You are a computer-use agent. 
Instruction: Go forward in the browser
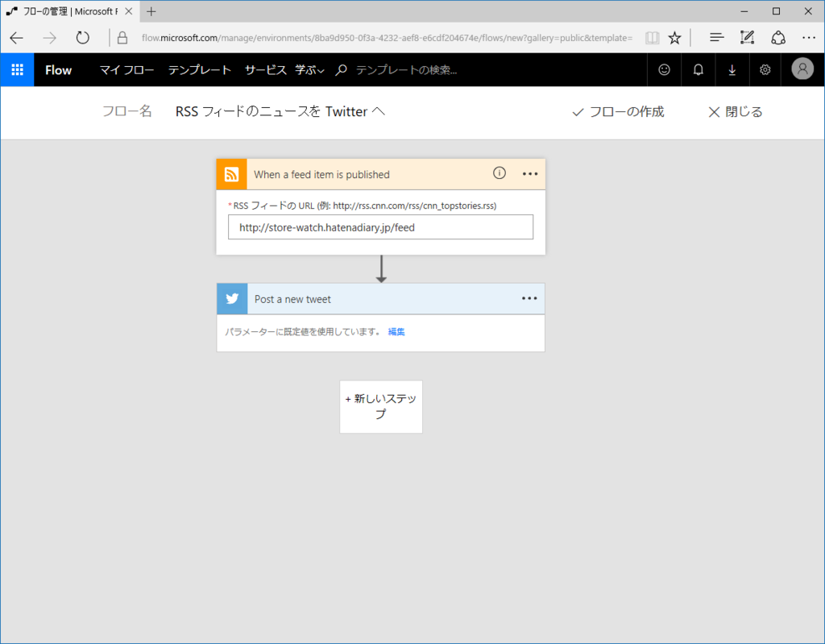49,38
